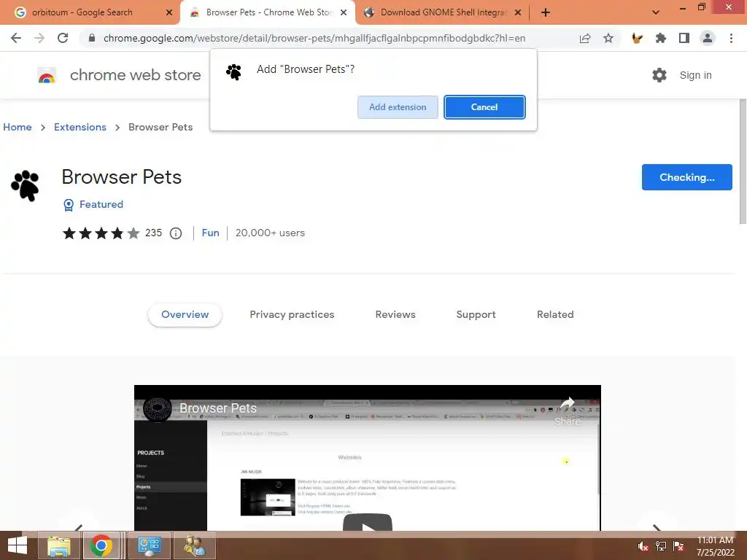
Task: Cancel the Add Browser Pets dialog
Action: click(x=484, y=107)
